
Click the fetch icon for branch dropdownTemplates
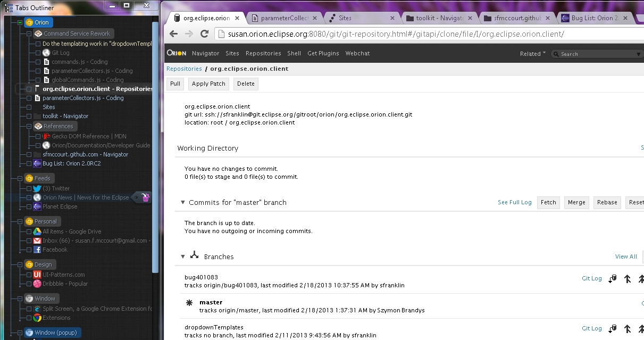(x=613, y=328)
